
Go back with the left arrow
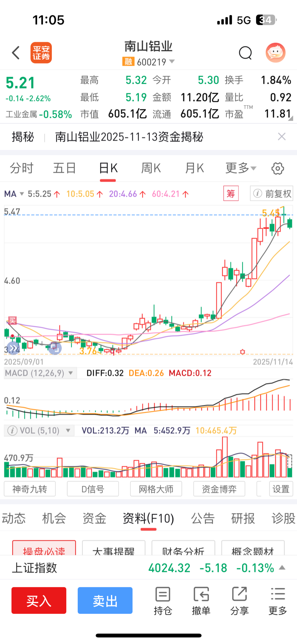pos(16,53)
